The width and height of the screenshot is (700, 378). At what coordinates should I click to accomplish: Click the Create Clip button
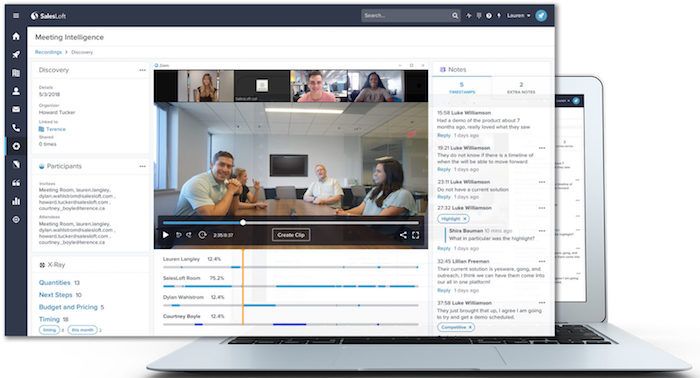[291, 235]
